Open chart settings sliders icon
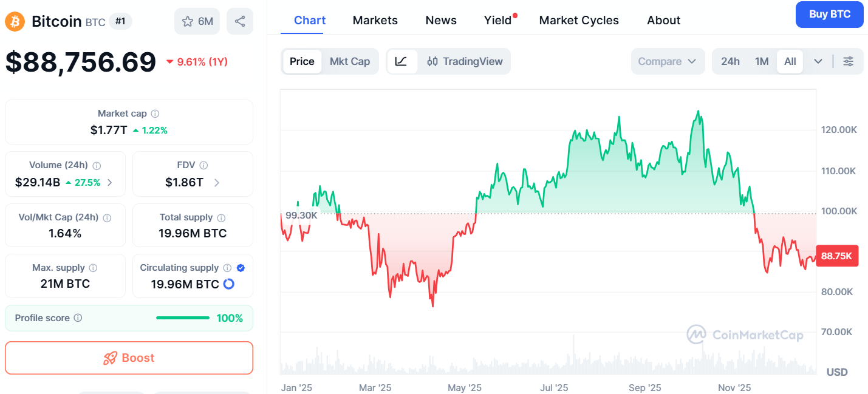Viewport: 868px width, 394px height. [849, 61]
